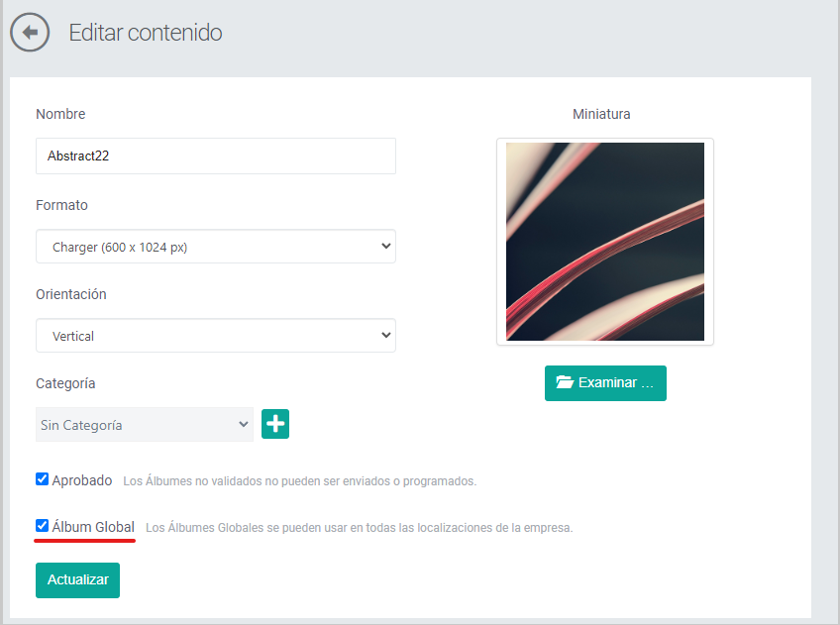Uncheck the Álbum Global checkbox

42,525
